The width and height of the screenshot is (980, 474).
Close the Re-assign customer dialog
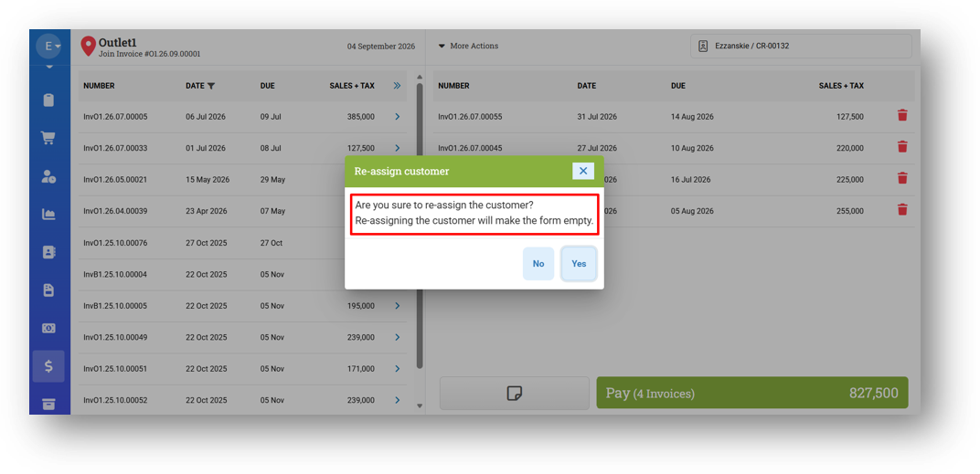583,171
